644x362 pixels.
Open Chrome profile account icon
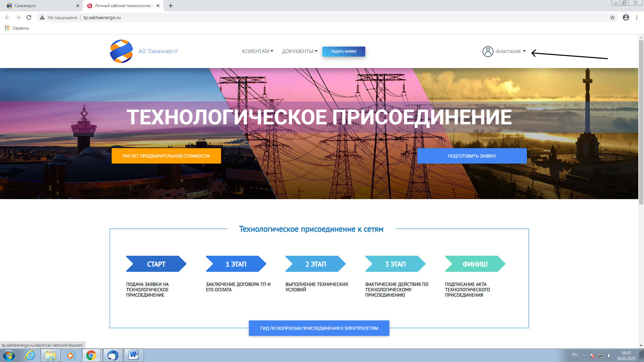tap(626, 17)
